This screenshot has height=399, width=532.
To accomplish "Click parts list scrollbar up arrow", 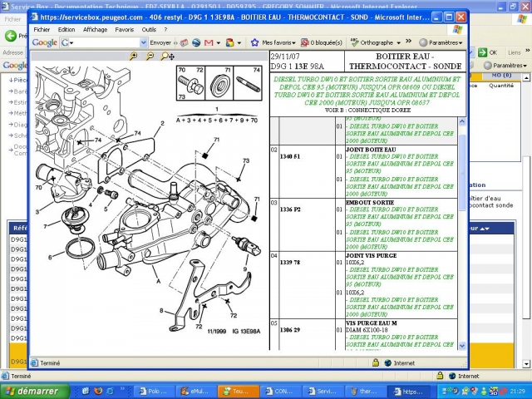I will click(462, 121).
